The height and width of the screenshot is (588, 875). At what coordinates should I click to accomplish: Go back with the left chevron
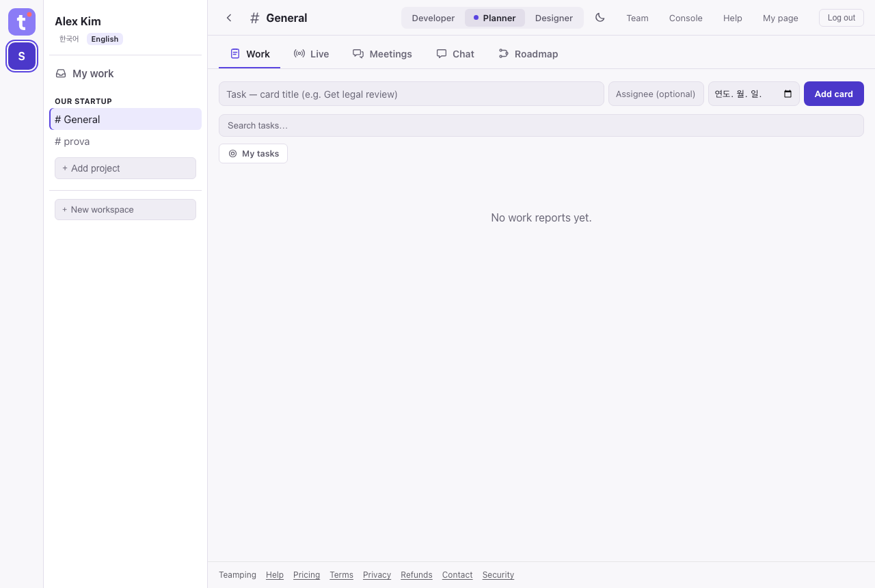click(229, 18)
